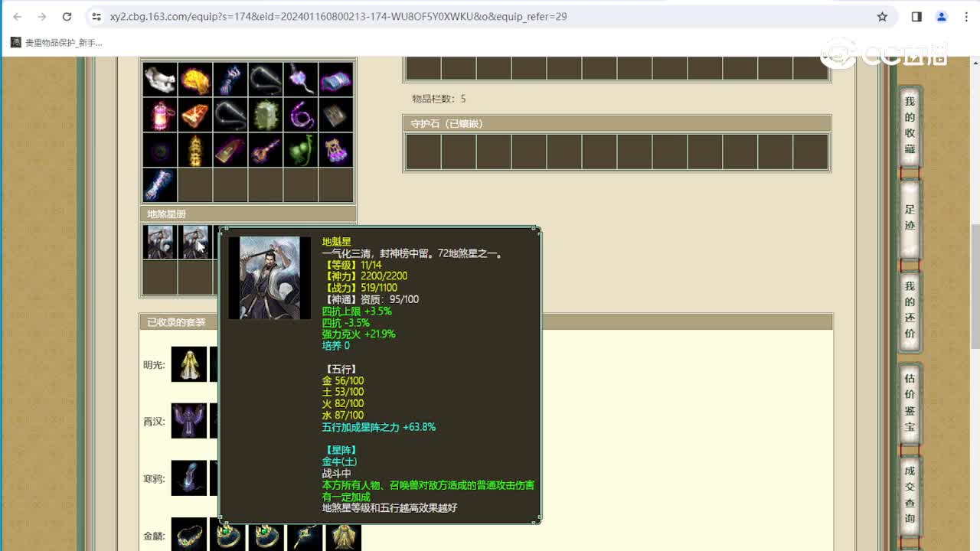This screenshot has height=551, width=980.
Task: Reload the current page
Action: pyautogui.click(x=67, y=16)
